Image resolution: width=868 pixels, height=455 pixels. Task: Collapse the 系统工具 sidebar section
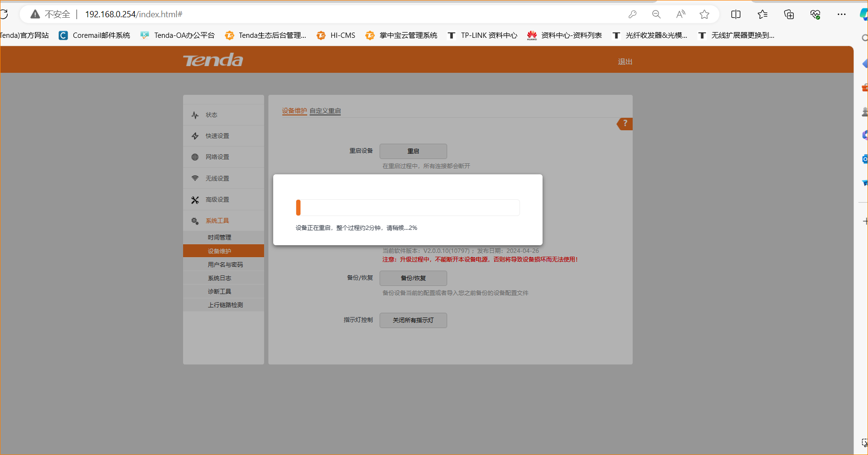click(x=223, y=221)
